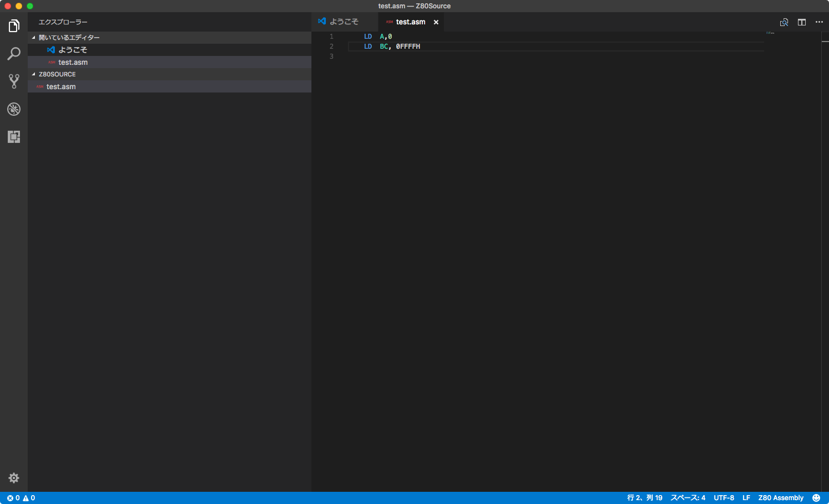Open the Debug view
Screen dimensions: 829x504
[13, 109]
